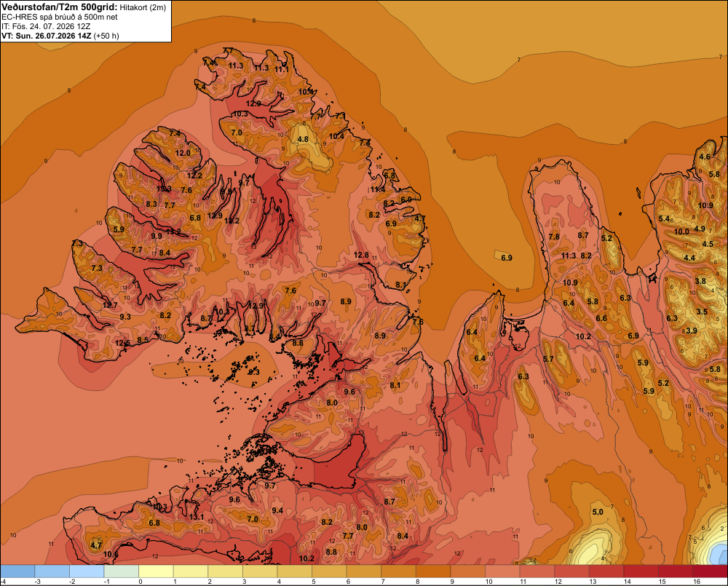This screenshot has height=586, width=728.
Task: Click the temperature value 12.7
Action: [x=110, y=305]
